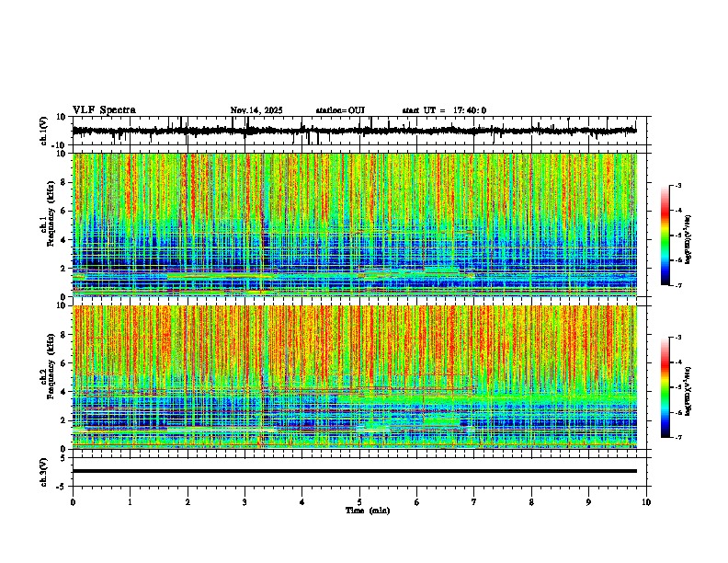Click time axis tick label "4"
728x563 pixels.
coord(302,502)
